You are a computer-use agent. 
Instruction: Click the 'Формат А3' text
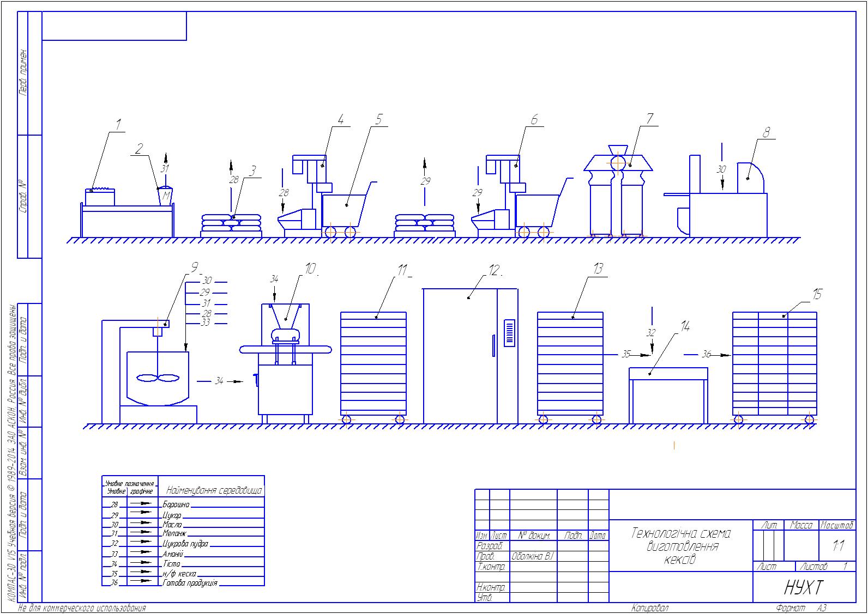(801, 608)
